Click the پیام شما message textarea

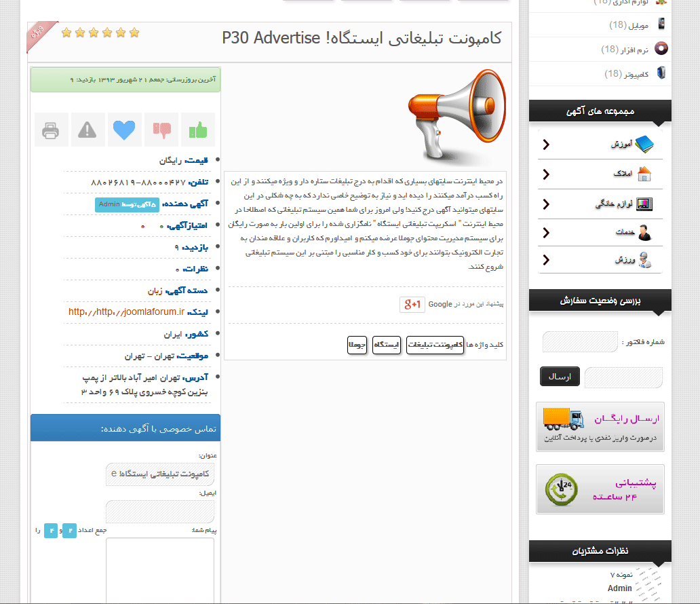[x=160, y=571]
